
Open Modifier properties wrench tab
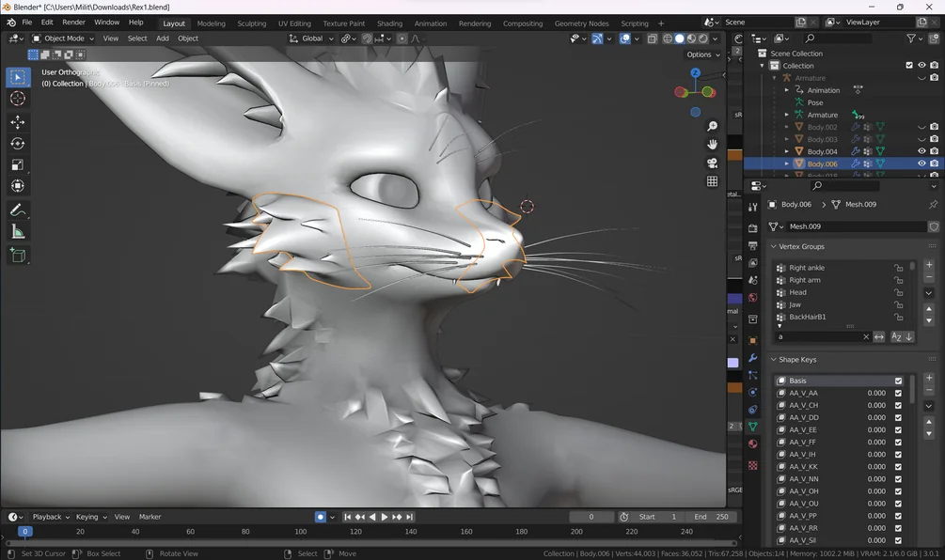(753, 358)
